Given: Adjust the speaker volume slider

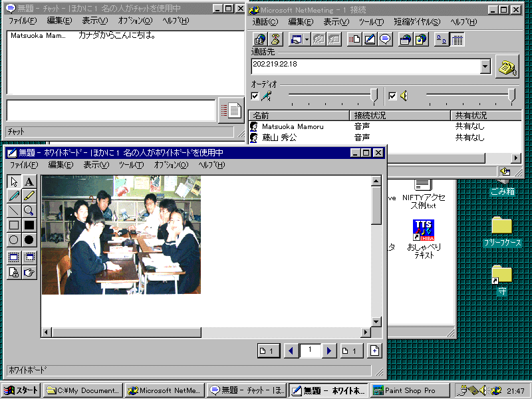Looking at the screenshot, I should coord(511,96).
